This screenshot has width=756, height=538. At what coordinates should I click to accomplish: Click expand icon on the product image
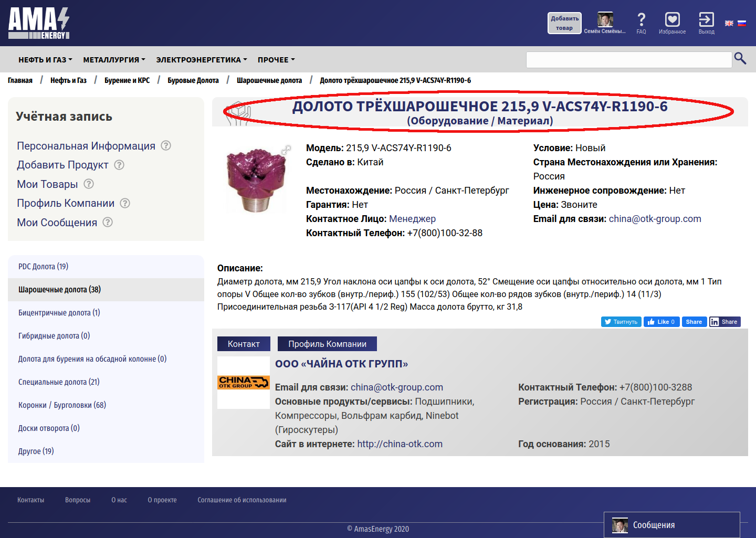click(x=286, y=150)
